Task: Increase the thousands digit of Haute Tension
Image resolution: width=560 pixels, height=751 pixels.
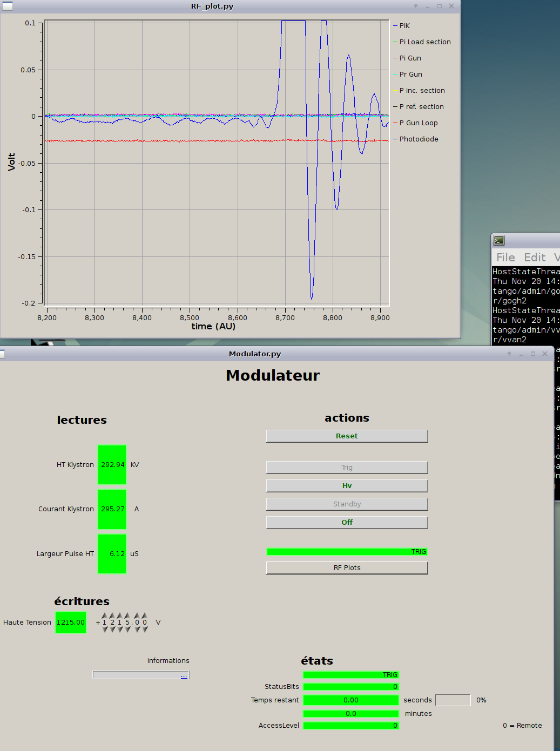Action: 104,615
